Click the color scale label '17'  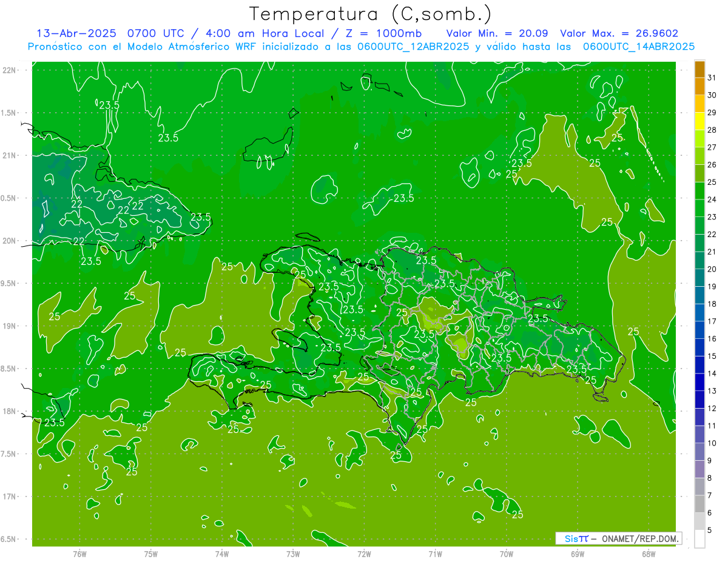[x=712, y=321]
